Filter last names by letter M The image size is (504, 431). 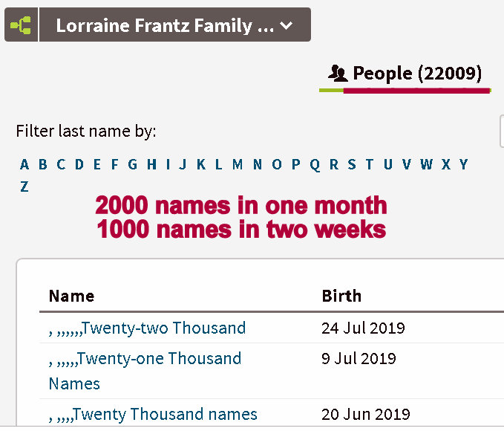pyautogui.click(x=237, y=165)
